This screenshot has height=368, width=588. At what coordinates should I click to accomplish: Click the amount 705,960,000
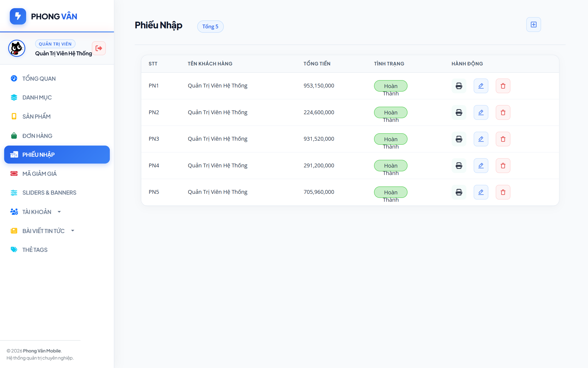click(x=319, y=192)
